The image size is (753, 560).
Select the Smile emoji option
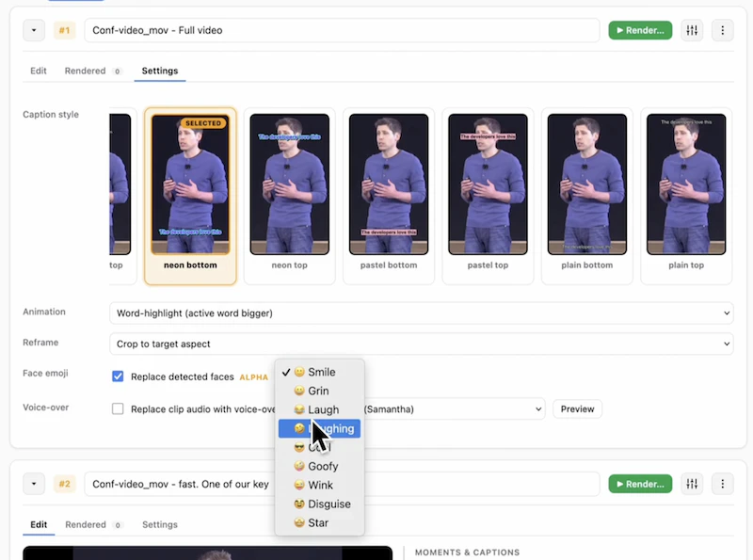[x=319, y=372]
